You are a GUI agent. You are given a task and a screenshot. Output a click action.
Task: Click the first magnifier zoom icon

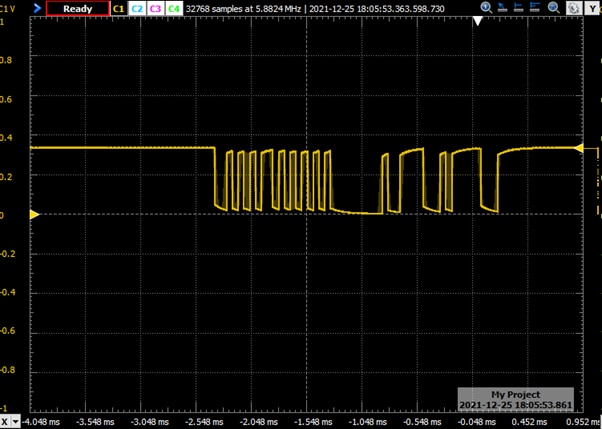click(486, 8)
